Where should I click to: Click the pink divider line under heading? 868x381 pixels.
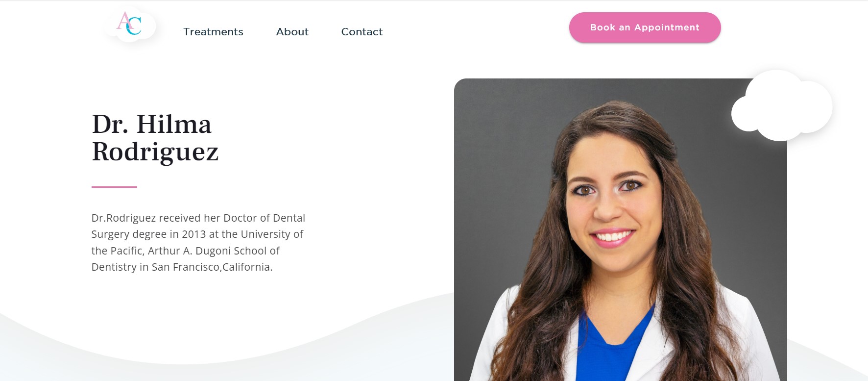tap(114, 187)
